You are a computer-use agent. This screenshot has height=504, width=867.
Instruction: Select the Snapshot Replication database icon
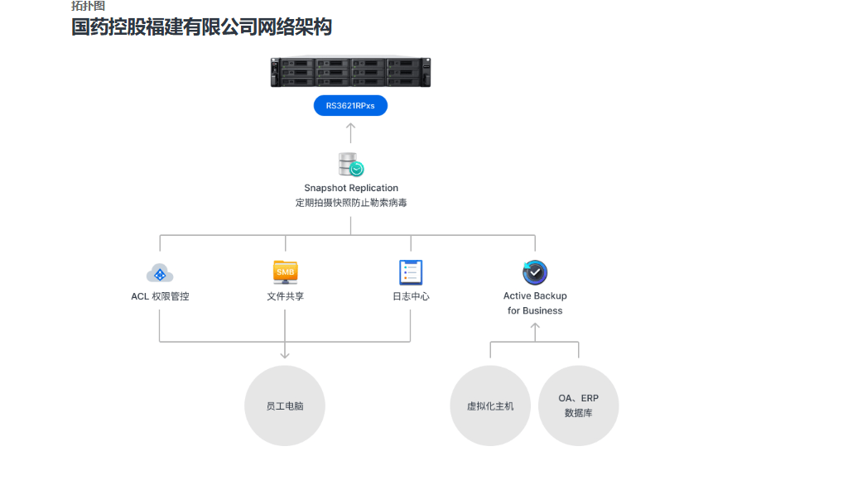point(351,165)
